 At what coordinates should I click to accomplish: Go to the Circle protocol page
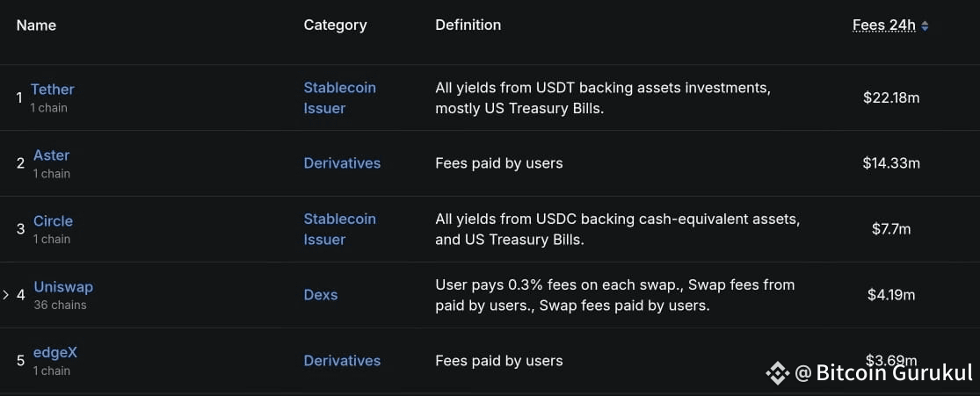(x=53, y=221)
